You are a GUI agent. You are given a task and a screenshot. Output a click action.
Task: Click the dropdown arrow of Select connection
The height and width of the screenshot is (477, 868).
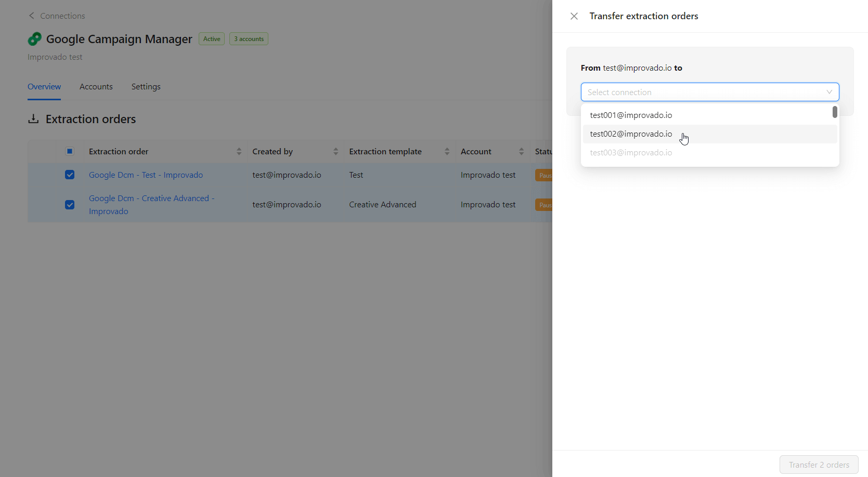click(829, 92)
